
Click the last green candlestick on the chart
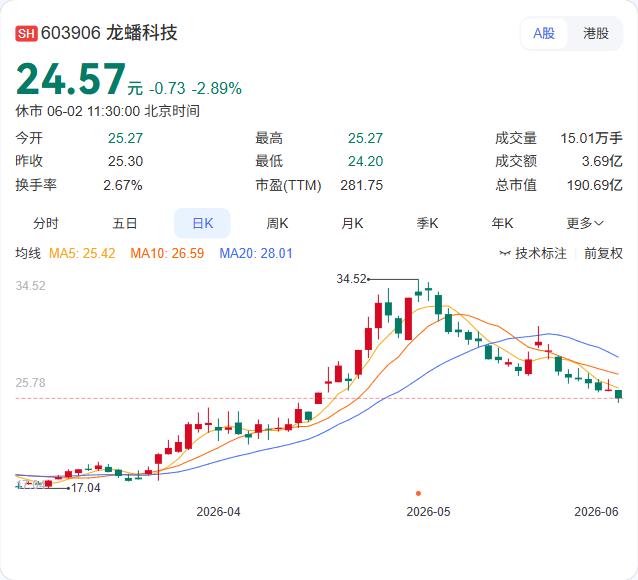coord(619,394)
